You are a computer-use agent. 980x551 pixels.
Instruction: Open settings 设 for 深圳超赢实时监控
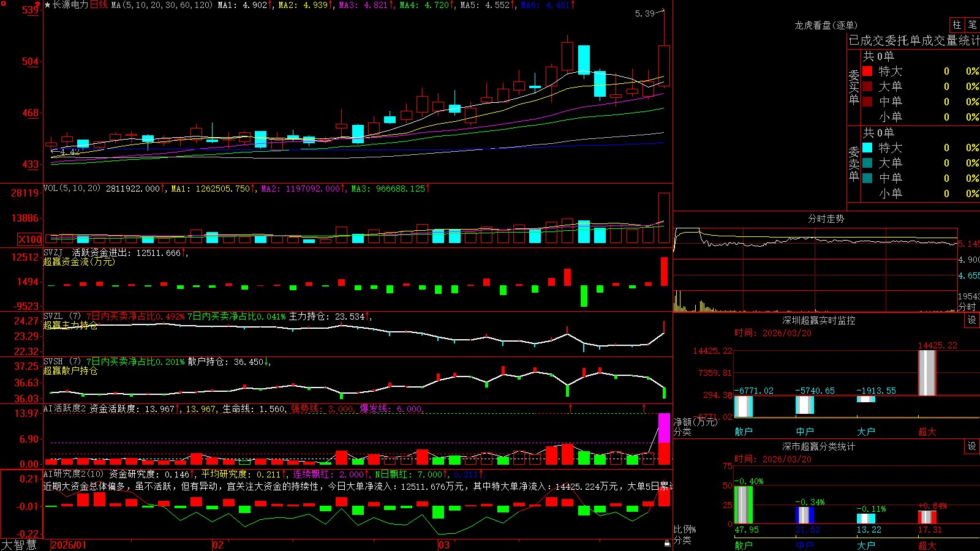[972, 320]
